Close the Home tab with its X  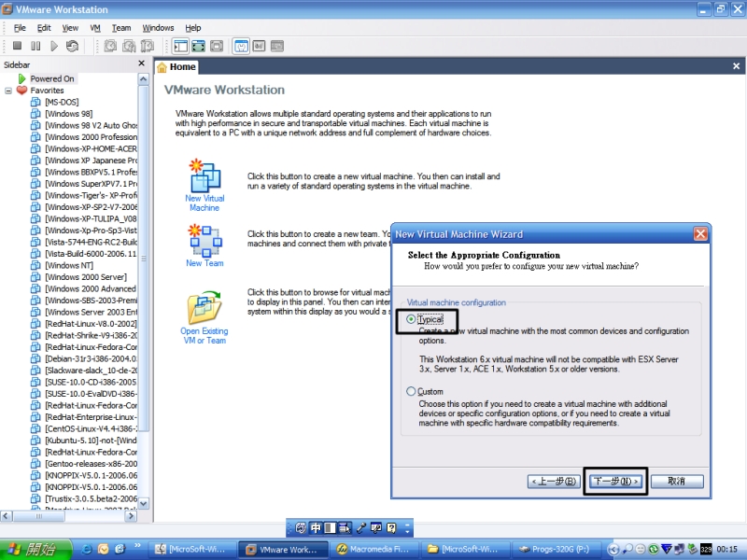[x=736, y=66]
